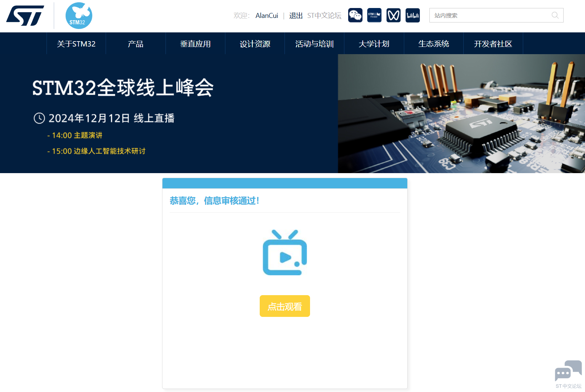Click the 14:00 主题演讲 schedule line
Viewport: 585px width, 392px height.
75,135
